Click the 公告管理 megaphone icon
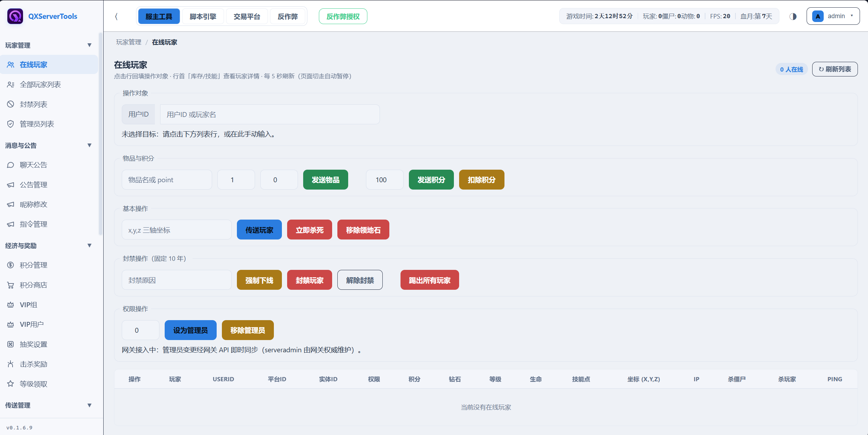868x435 pixels. (x=10, y=185)
